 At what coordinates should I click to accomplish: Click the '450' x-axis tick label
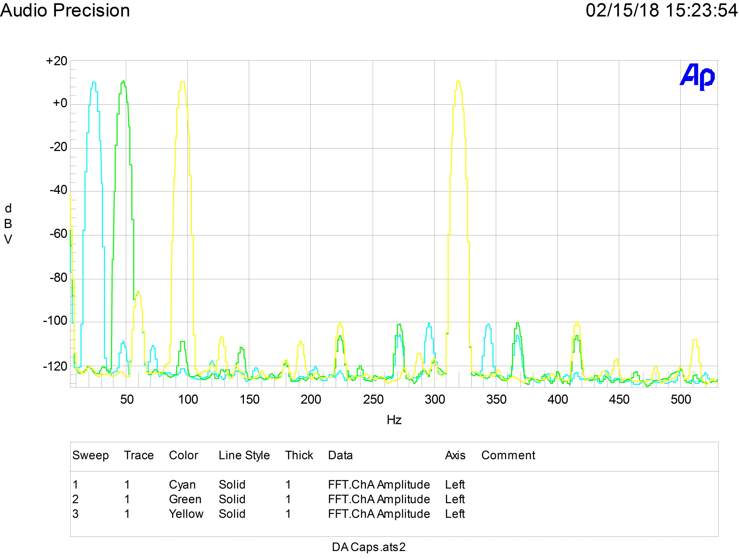pyautogui.click(x=619, y=399)
